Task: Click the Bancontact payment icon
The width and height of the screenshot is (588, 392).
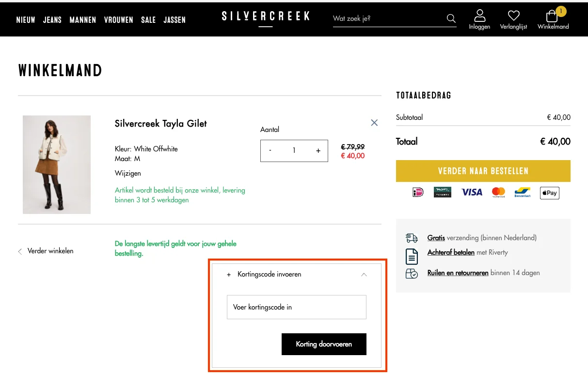Action: tap(522, 193)
